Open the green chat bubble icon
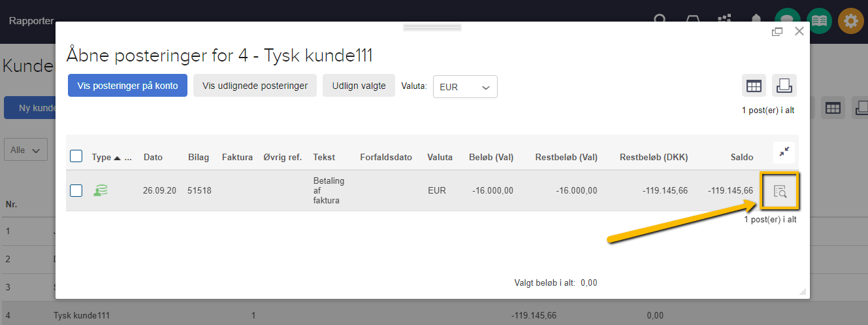Image resolution: width=868 pixels, height=325 pixels. tap(788, 21)
